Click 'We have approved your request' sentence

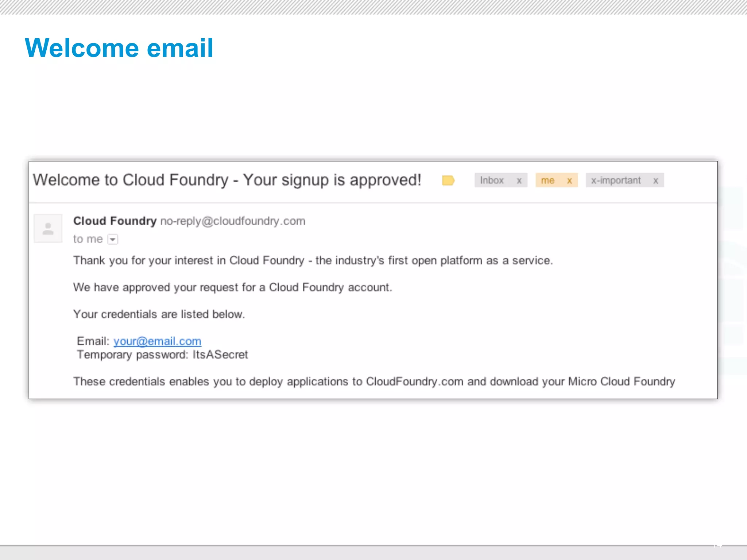233,287
